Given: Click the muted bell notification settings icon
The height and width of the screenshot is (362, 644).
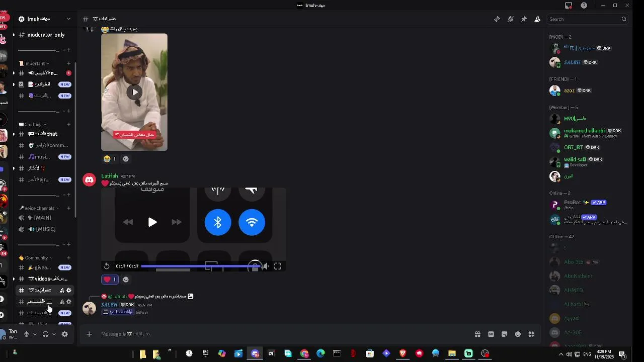Looking at the screenshot, I should pos(510,19).
